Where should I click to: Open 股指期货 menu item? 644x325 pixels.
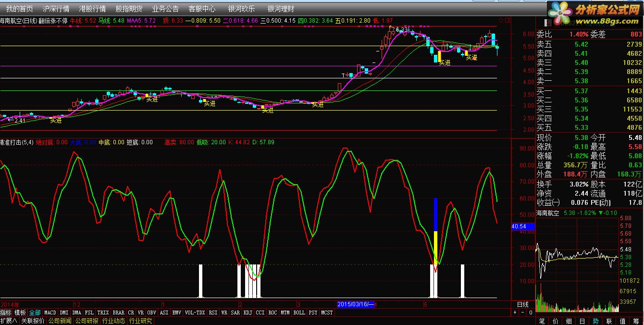(129, 9)
